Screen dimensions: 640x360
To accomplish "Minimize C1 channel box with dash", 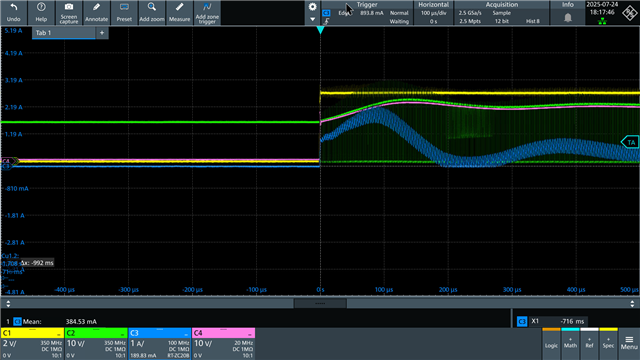I will (x=59, y=334).
